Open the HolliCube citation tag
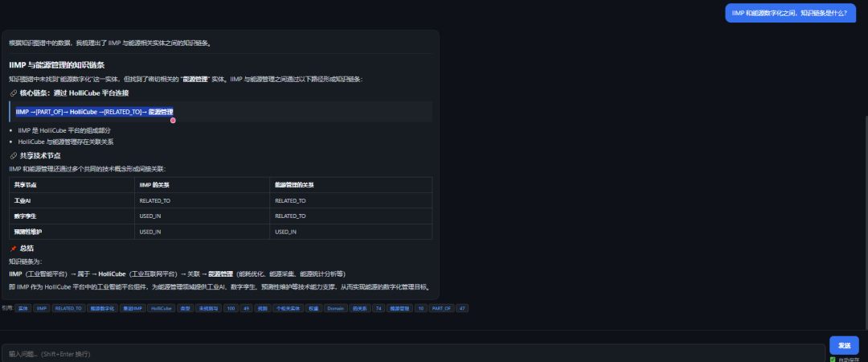Viewport: 868px width, 362px height. point(162,308)
